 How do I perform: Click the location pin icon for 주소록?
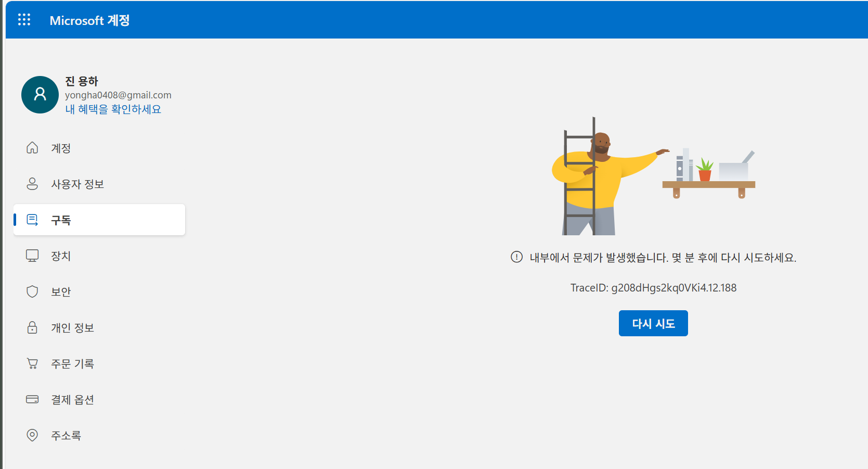[32, 435]
